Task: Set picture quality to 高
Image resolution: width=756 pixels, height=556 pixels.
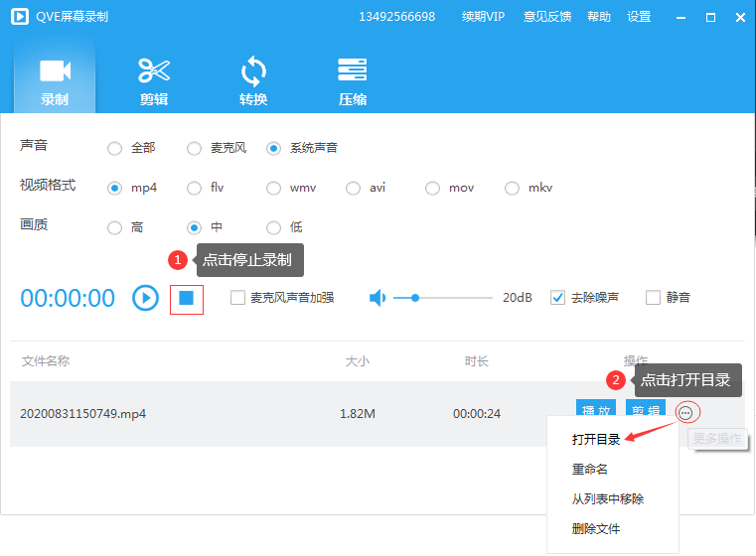Action: click(115, 227)
